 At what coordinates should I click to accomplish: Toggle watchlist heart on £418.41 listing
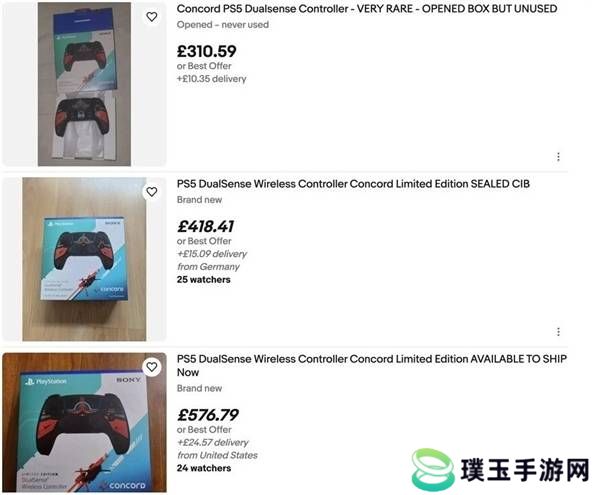152,192
